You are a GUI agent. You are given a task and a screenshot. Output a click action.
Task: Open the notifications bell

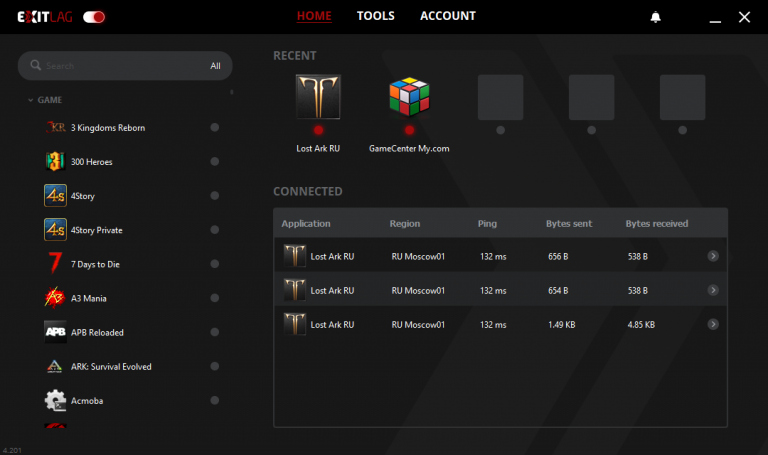[x=655, y=17]
